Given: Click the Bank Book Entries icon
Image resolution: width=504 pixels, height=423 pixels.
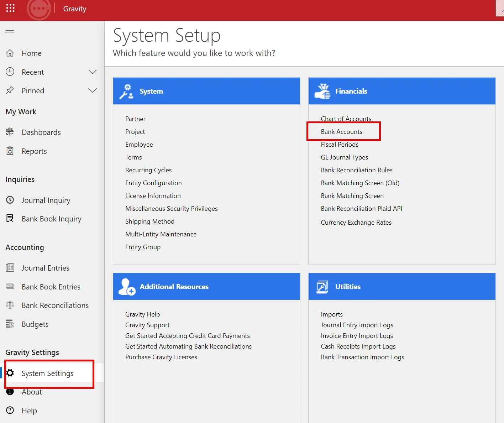Looking at the screenshot, I should click(10, 287).
